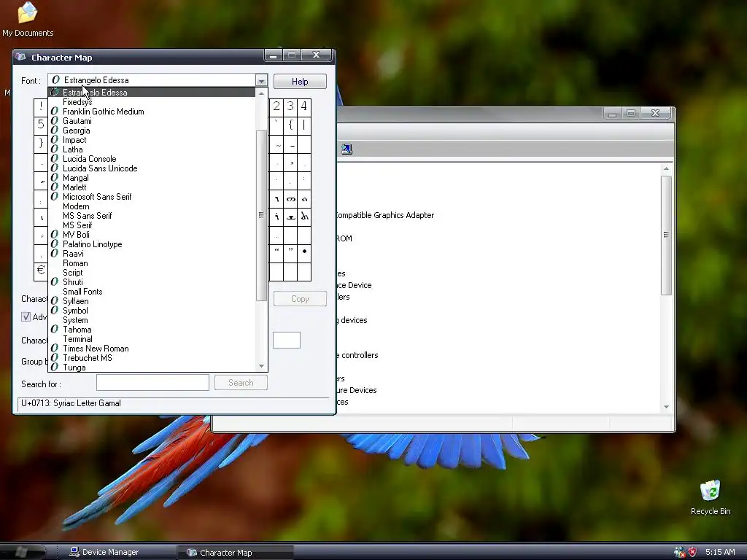Select MS Serif font entry
The height and width of the screenshot is (560, 747).
(152, 225)
